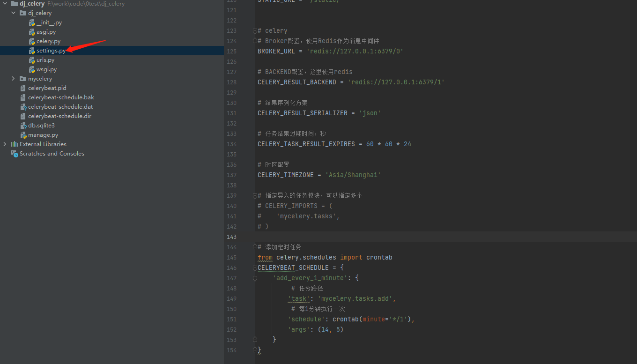Click the 'redis://127.0.0.1:6379/1' string

pyautogui.click(x=396, y=82)
